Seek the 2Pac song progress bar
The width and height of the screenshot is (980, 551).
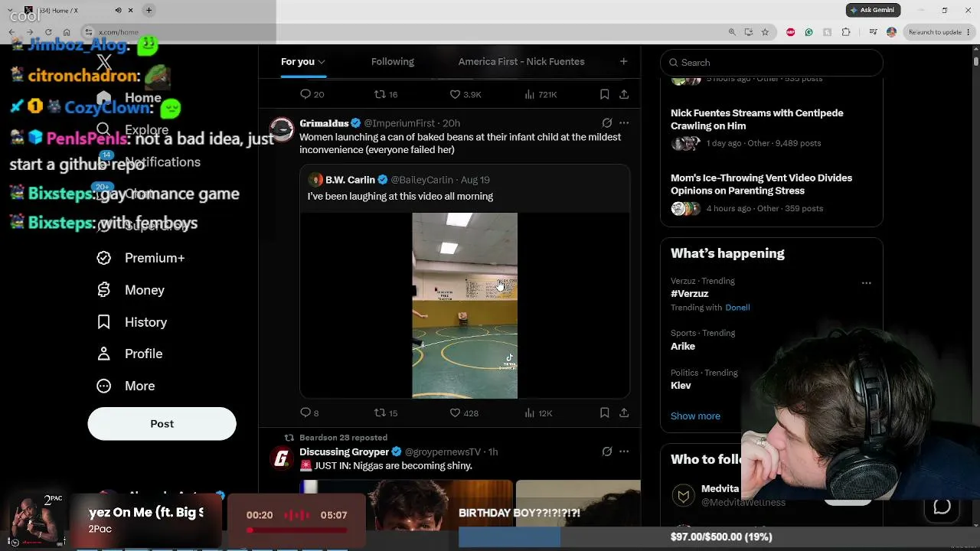(x=297, y=530)
